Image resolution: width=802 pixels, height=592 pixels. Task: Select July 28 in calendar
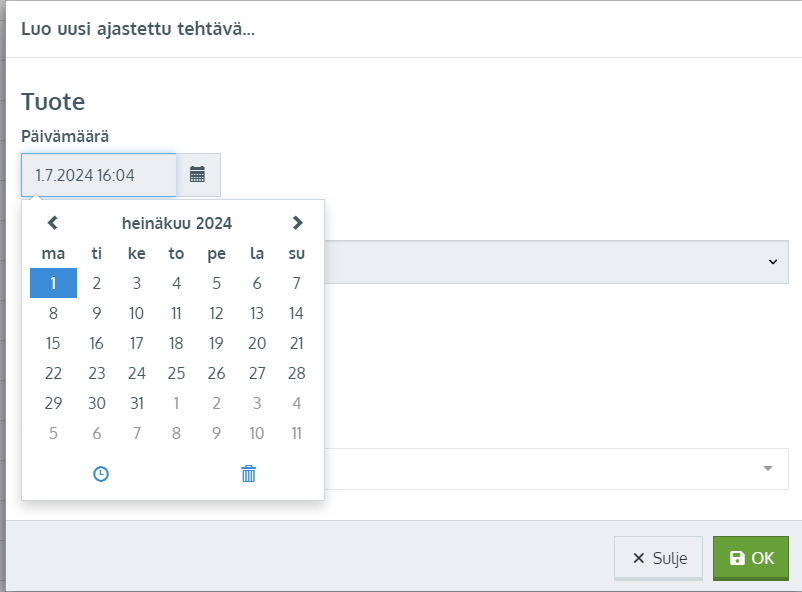coord(297,374)
